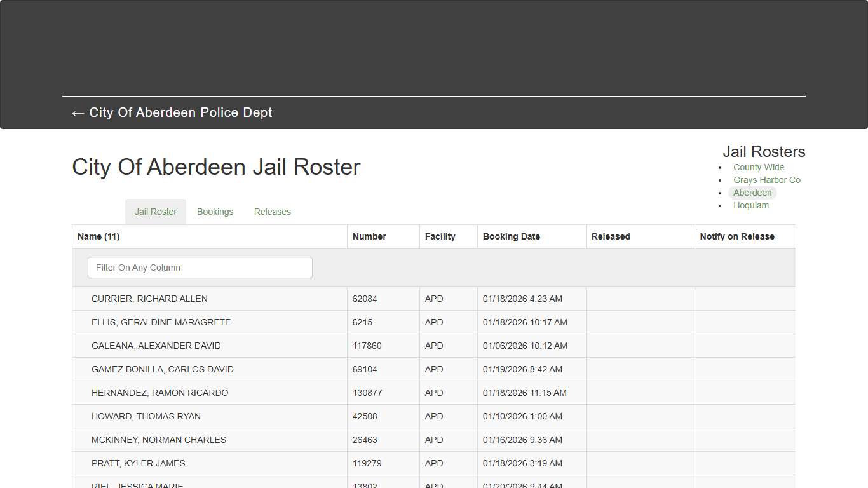Open record for PRATT, KYLER JAMES
The width and height of the screenshot is (868, 488).
click(x=138, y=463)
